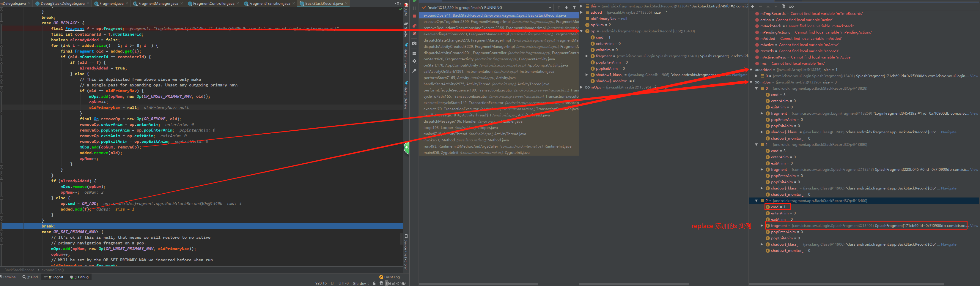Click the green inspection checkmark in the editor

coord(400,9)
